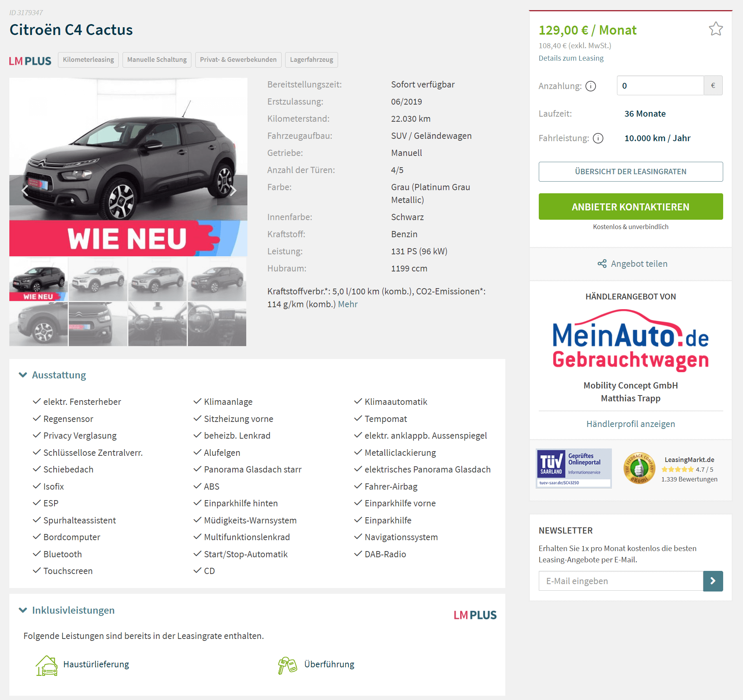Image resolution: width=743 pixels, height=700 pixels.
Task: Select the Manuelle Schaltung tag
Action: point(157,60)
